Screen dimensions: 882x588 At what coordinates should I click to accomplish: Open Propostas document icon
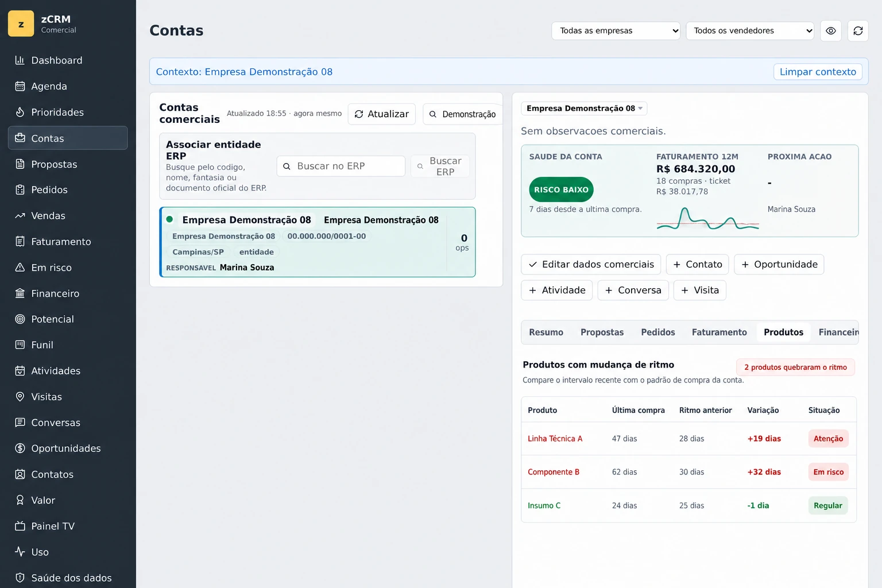click(x=20, y=164)
